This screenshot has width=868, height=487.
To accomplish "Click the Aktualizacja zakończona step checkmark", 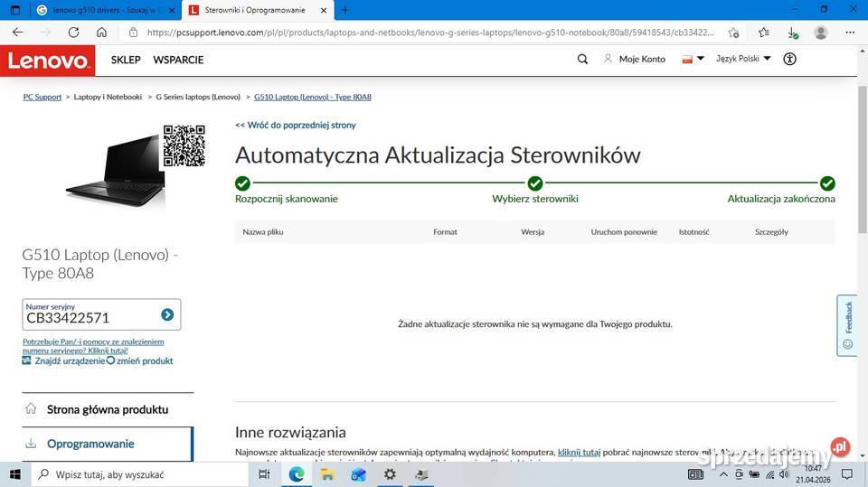I will [827, 183].
